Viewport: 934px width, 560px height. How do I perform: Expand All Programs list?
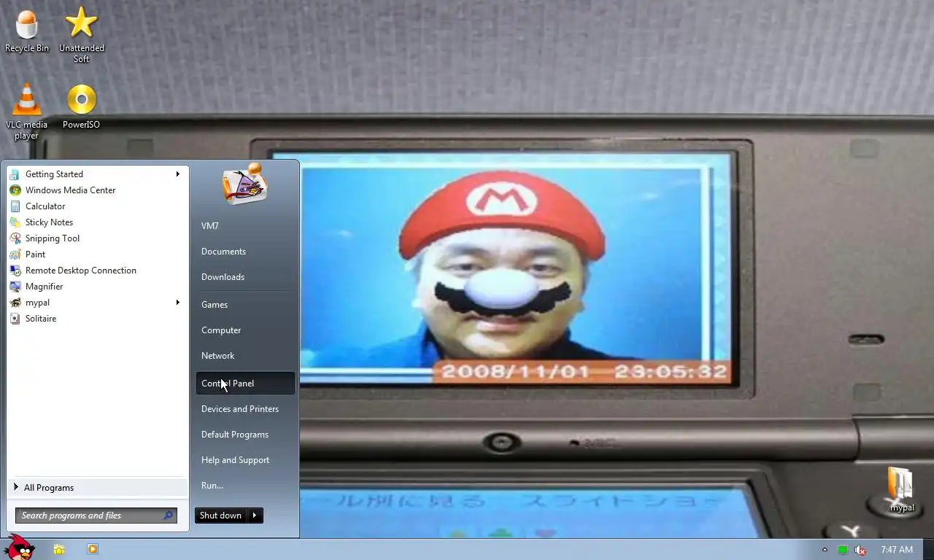[97, 488]
